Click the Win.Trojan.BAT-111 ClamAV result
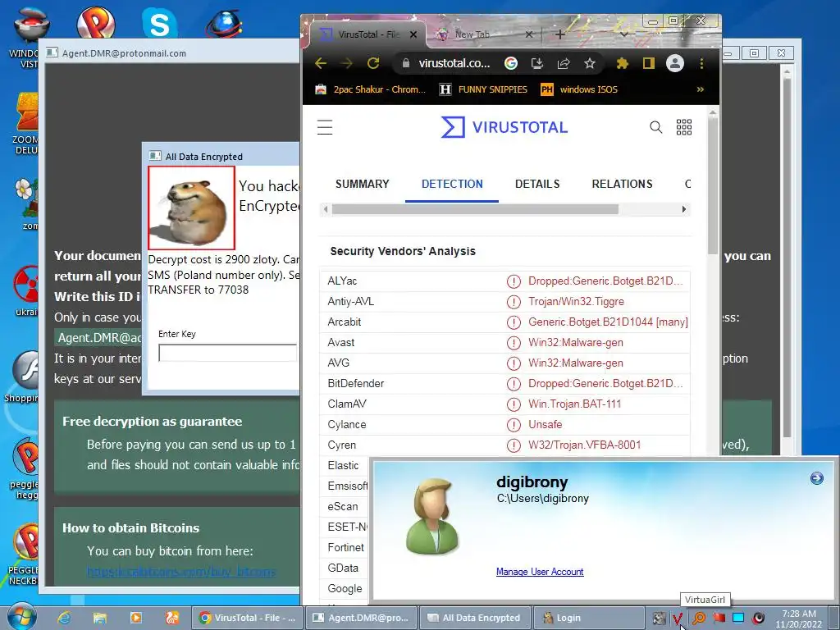840x630 pixels. click(x=575, y=404)
